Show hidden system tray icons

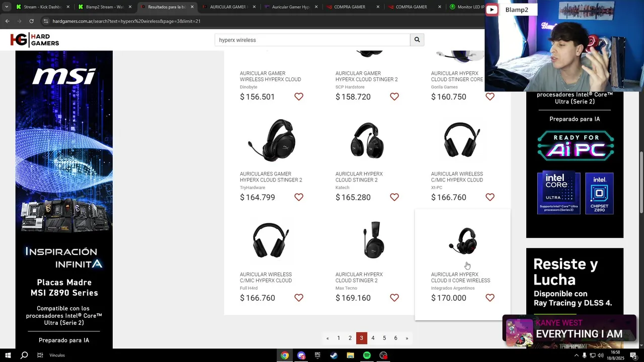(577, 355)
